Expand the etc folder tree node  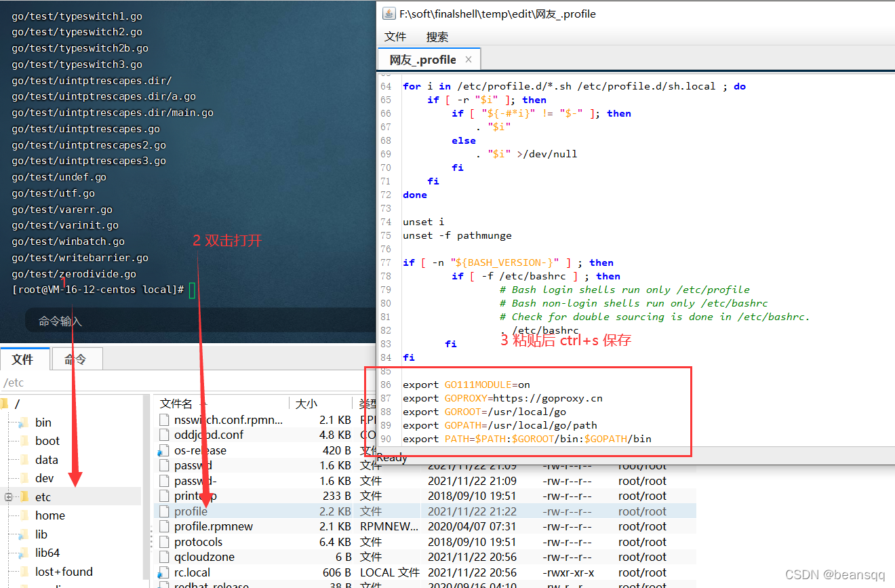tap(9, 497)
